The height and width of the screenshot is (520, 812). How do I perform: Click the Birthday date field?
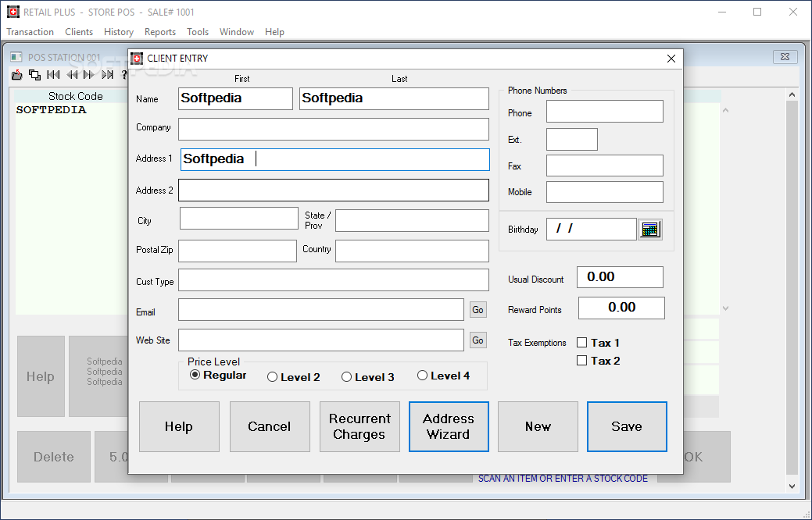592,230
